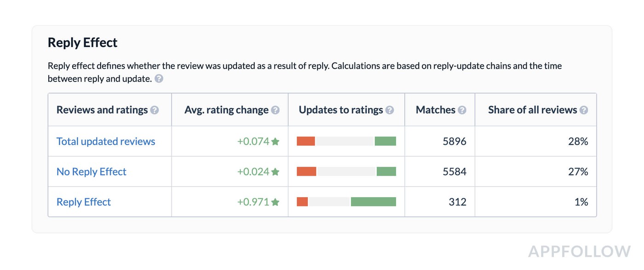The image size is (644, 270).
Task: Click the Share of all reviews header
Action: pos(532,110)
